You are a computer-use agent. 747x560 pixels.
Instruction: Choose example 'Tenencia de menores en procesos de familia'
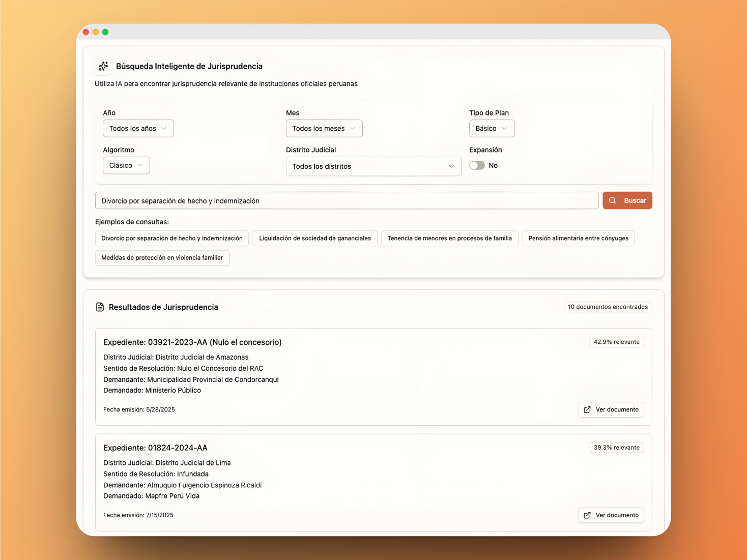pyautogui.click(x=449, y=239)
